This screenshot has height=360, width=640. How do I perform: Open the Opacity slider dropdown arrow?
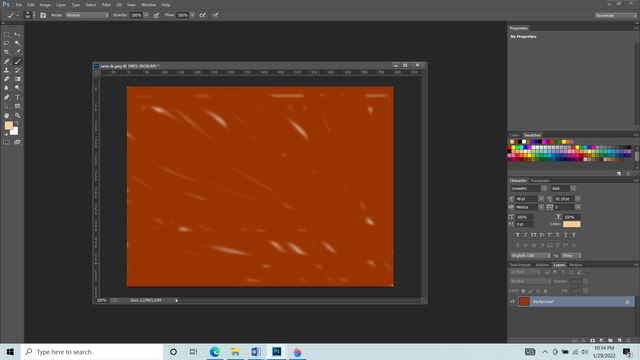tap(146, 15)
